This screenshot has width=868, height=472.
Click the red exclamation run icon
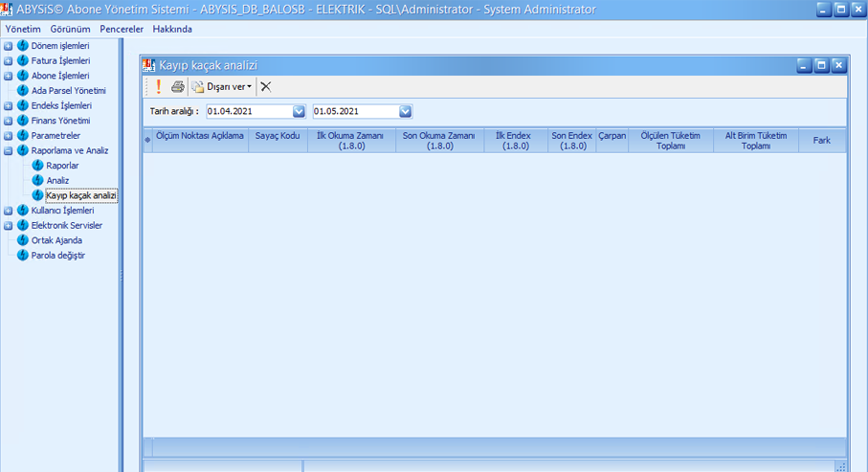(159, 87)
